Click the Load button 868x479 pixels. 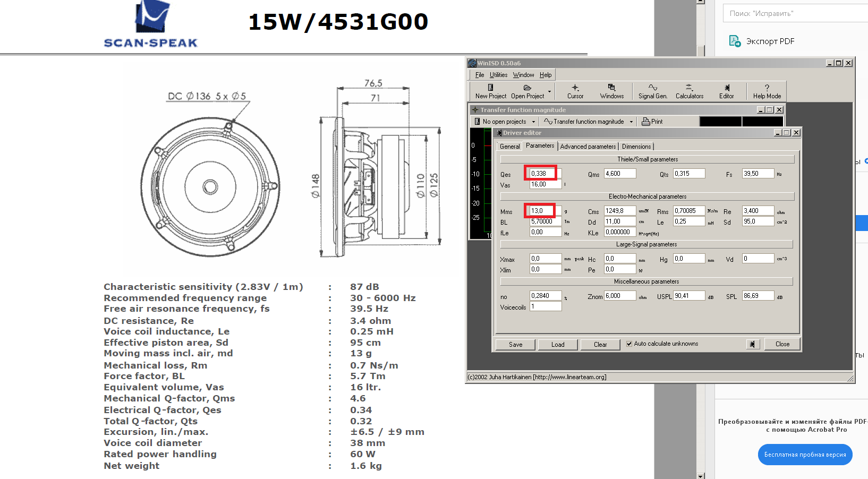[x=558, y=345]
